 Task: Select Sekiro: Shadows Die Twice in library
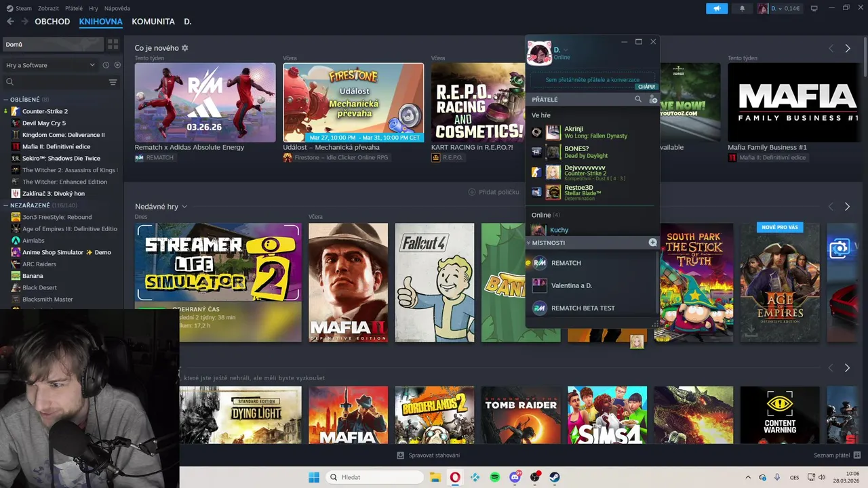(61, 158)
